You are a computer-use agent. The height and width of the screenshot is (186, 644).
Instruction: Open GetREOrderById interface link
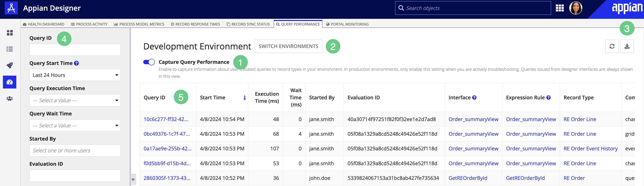coord(468,178)
